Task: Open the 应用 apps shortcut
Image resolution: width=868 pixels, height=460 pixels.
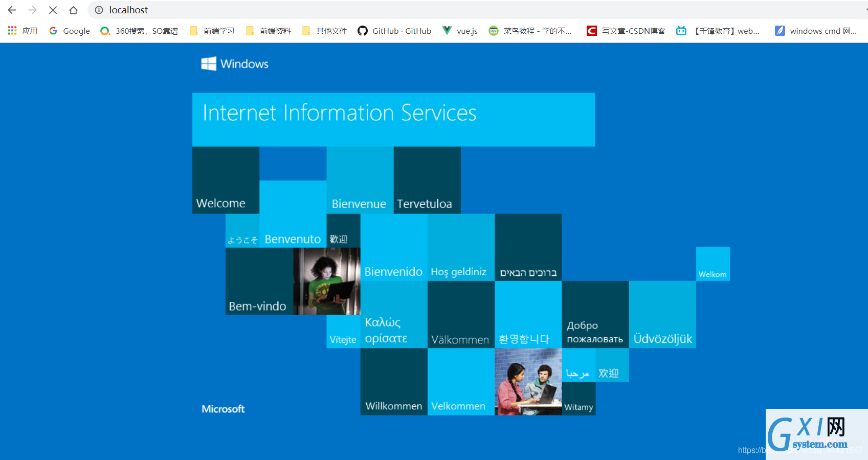Action: click(x=23, y=31)
